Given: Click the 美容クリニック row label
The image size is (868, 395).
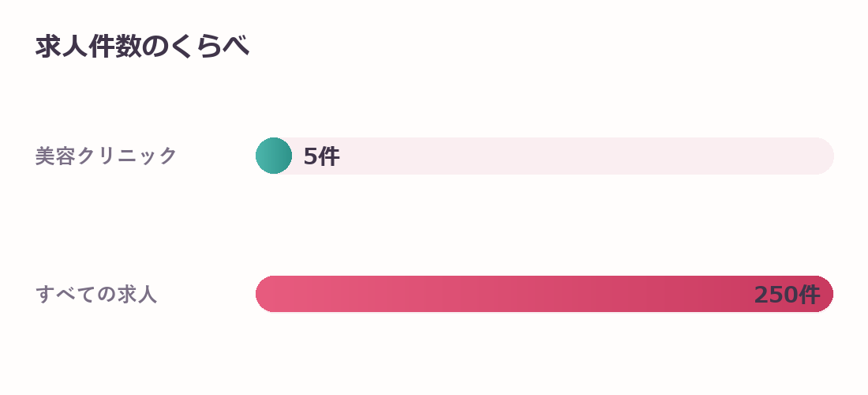Looking at the screenshot, I should [107, 156].
